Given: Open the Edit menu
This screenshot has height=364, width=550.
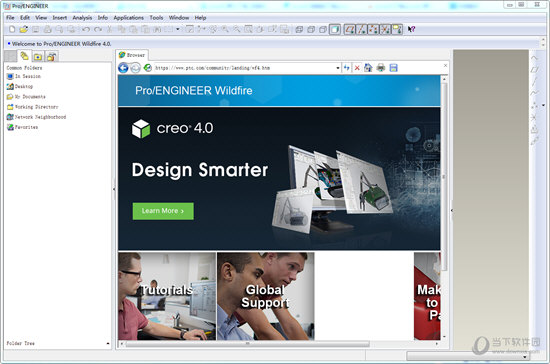Looking at the screenshot, I should (x=25, y=18).
